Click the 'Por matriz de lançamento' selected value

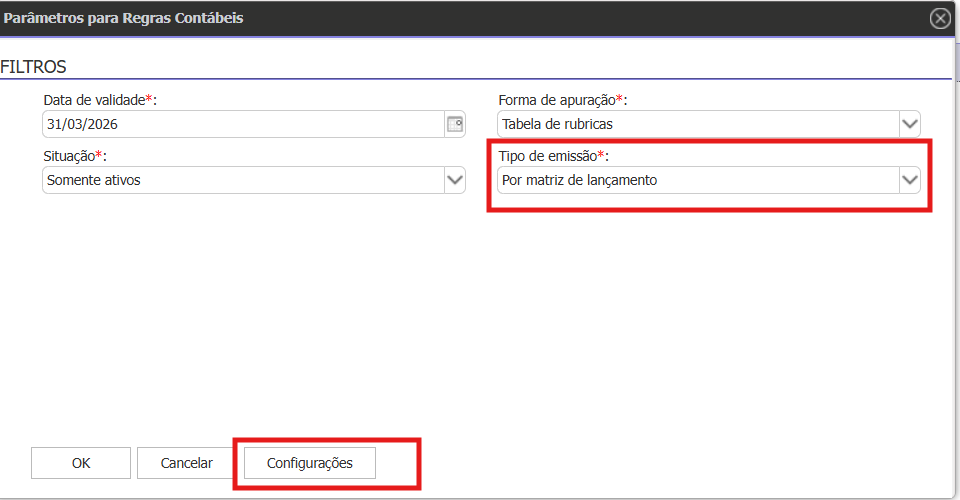coord(580,180)
